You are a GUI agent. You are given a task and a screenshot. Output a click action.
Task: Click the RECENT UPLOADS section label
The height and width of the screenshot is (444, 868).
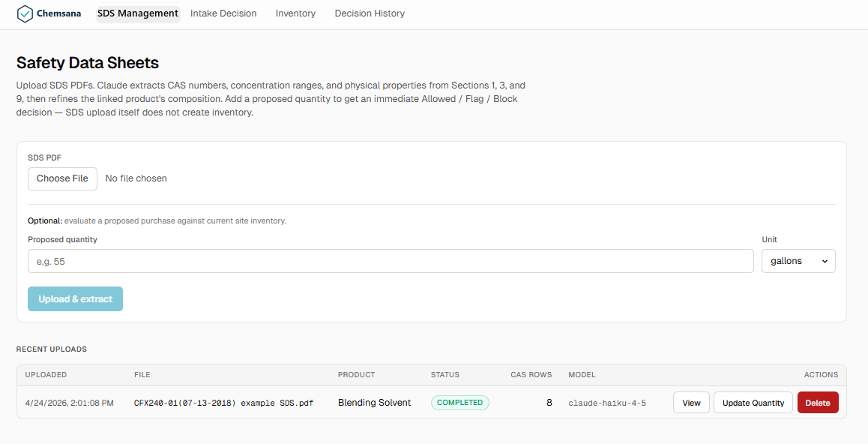52,349
